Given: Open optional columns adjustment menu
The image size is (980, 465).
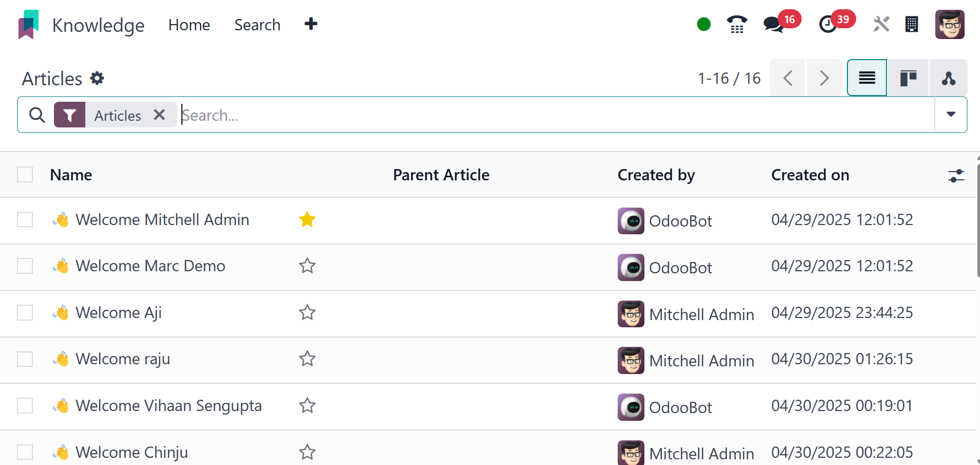Looking at the screenshot, I should (956, 176).
